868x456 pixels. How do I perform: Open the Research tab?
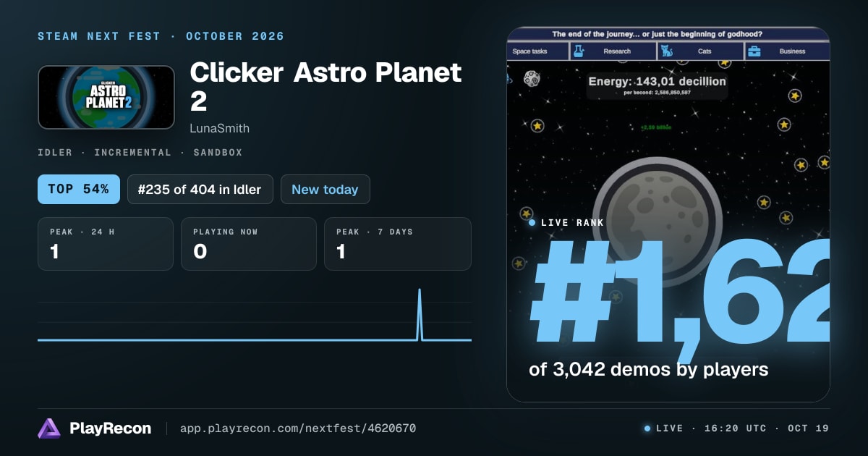[x=613, y=51]
